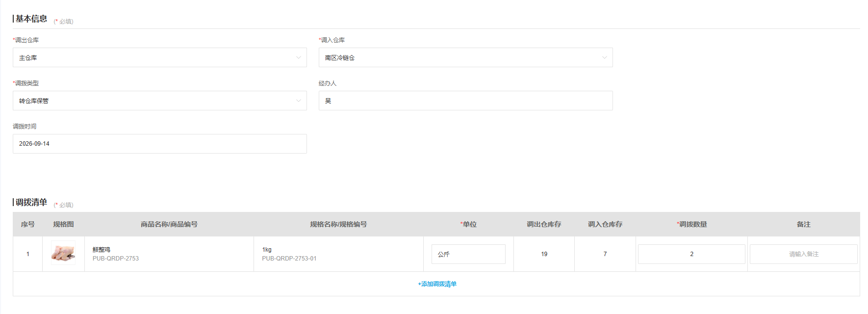Focus the 经办人 input containing 吴

[465, 101]
